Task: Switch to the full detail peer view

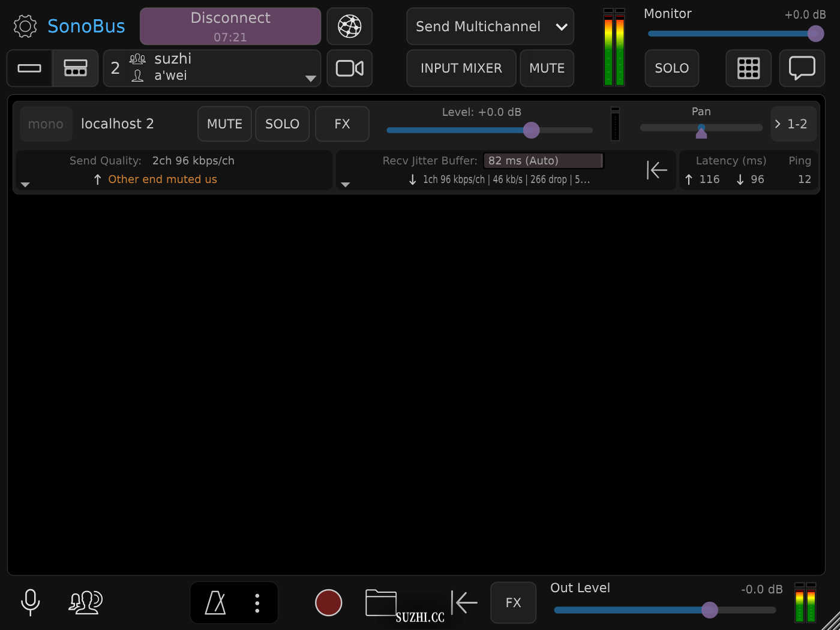Action: pos(76,68)
